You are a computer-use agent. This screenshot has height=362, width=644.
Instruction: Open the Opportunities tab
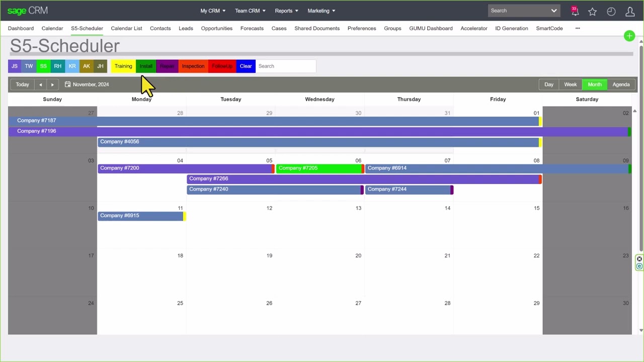tap(216, 28)
